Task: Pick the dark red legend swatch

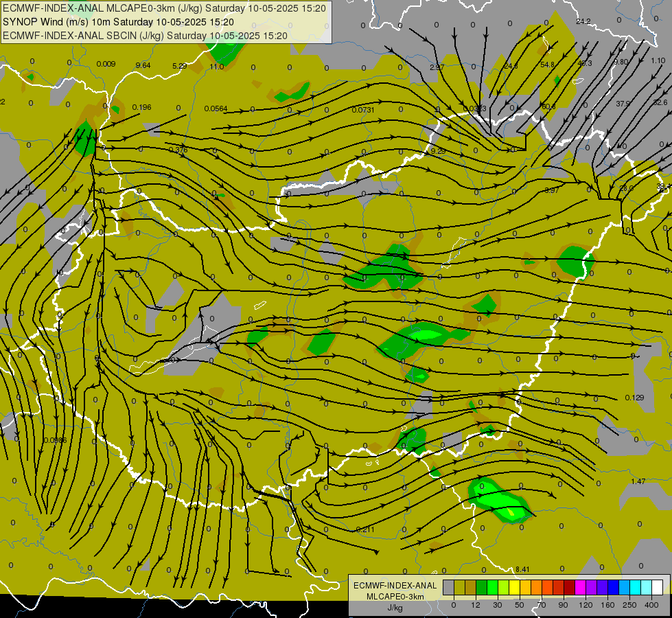Action: tap(569, 587)
